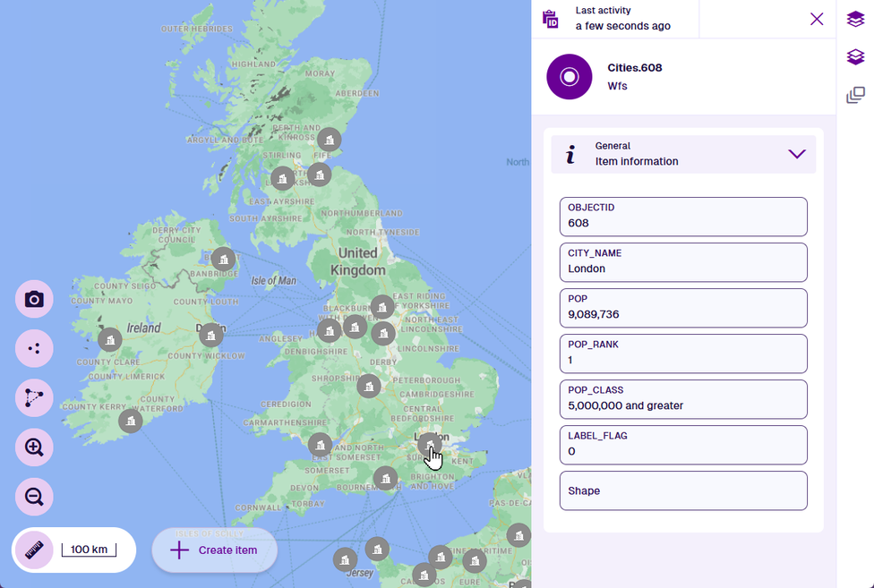This screenshot has width=874, height=588.
Task: Click the CITY_NAME field showing London
Action: tap(683, 262)
